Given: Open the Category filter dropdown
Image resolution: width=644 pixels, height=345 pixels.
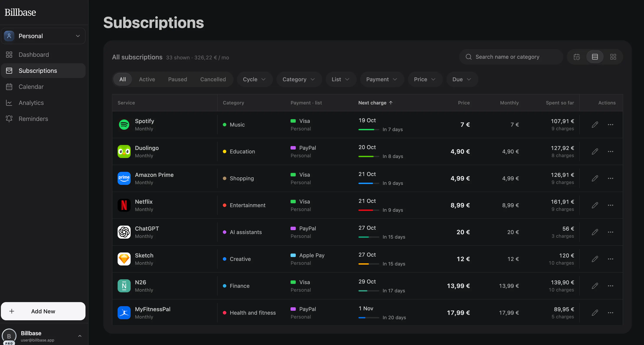Looking at the screenshot, I should pyautogui.click(x=299, y=79).
